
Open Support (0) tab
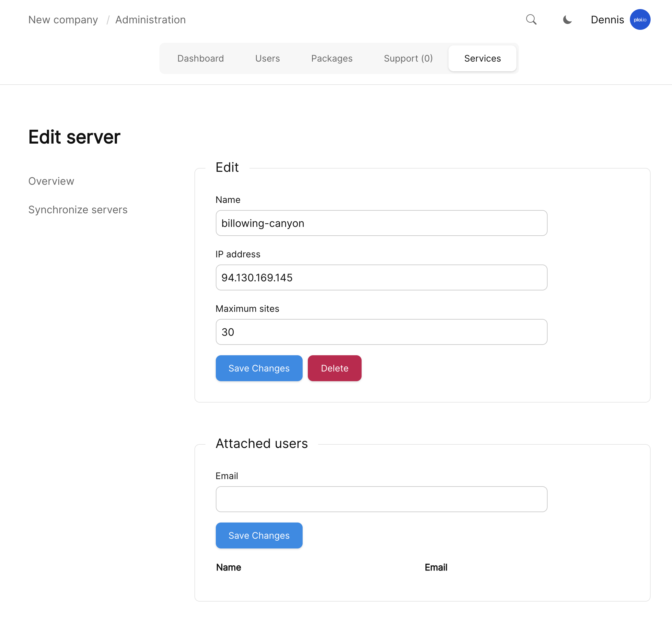pos(408,58)
